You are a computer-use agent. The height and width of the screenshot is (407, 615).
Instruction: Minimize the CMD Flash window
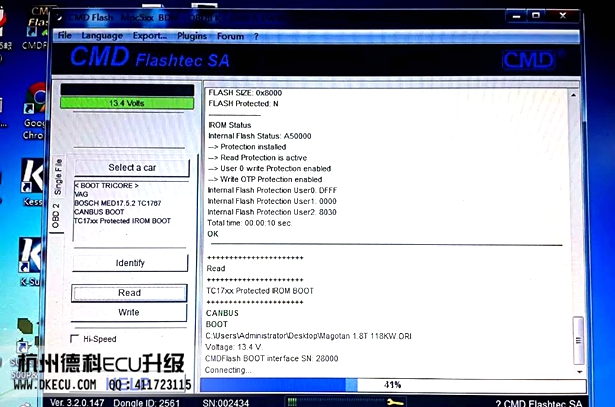pos(516,16)
